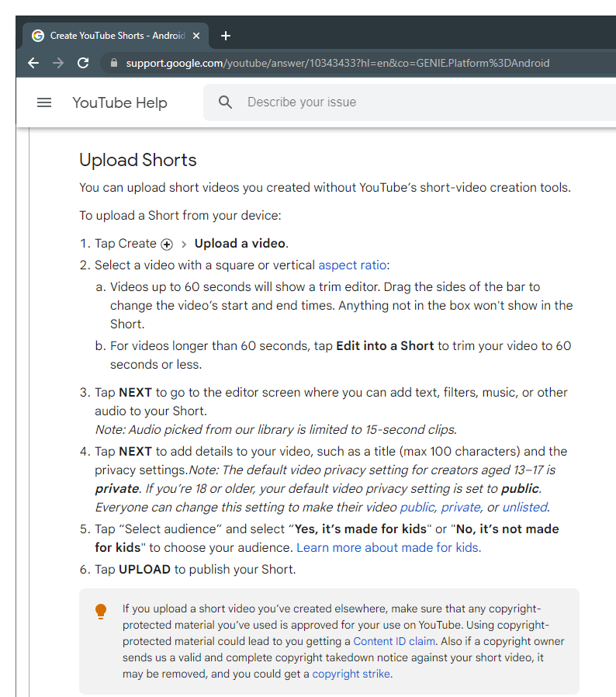Click the YouTube Help favicon on the tab
This screenshot has width=616, height=697.
[36, 35]
